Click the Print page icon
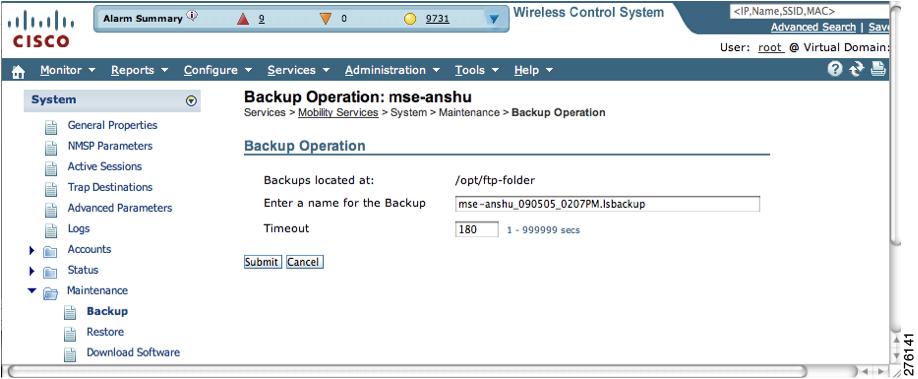Viewport: 918px width, 379px height. (878, 69)
